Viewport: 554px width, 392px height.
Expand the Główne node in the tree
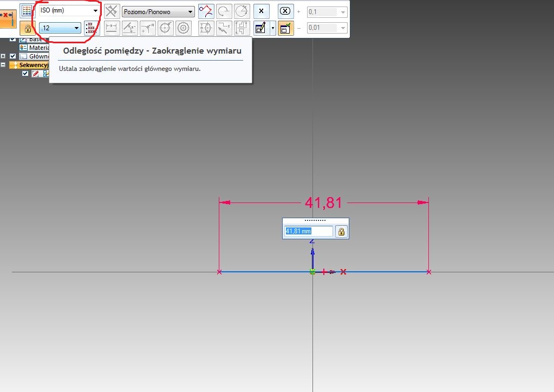(x=4, y=56)
